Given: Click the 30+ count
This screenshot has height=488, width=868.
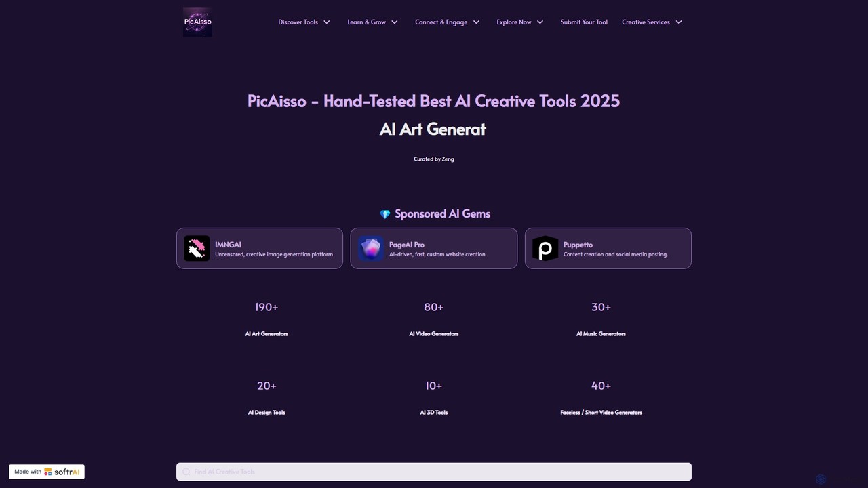Looking at the screenshot, I should [601, 307].
